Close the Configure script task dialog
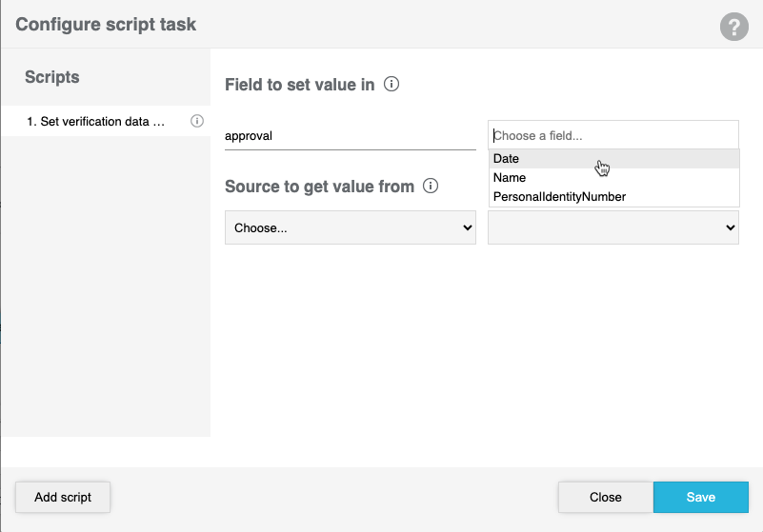 [x=605, y=497]
